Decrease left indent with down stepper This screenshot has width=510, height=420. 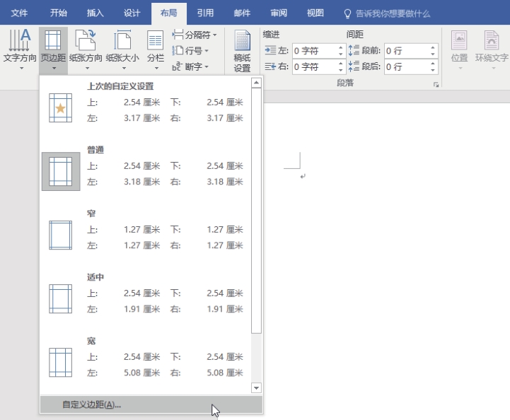pyautogui.click(x=340, y=54)
